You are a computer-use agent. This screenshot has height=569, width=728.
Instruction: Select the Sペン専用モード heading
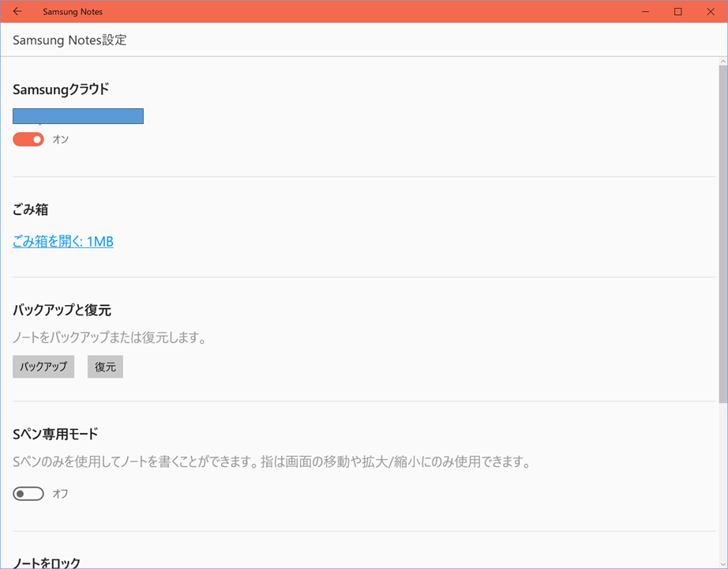click(55, 434)
